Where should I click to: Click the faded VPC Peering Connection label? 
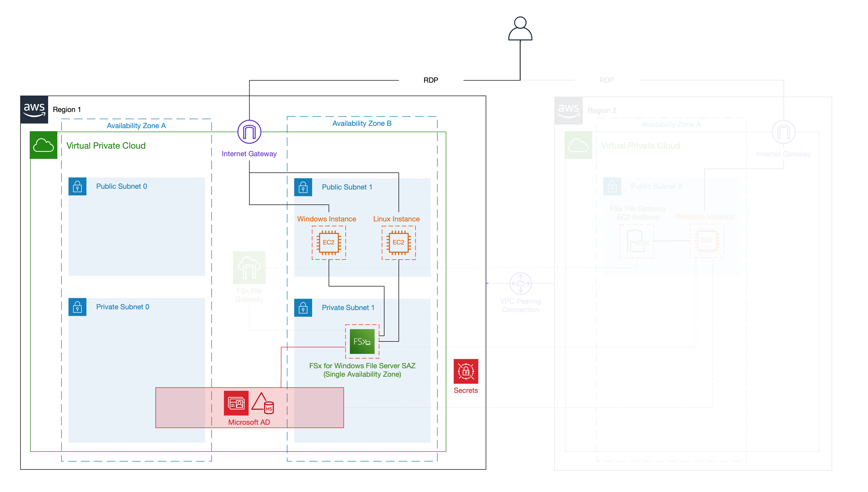[520, 305]
